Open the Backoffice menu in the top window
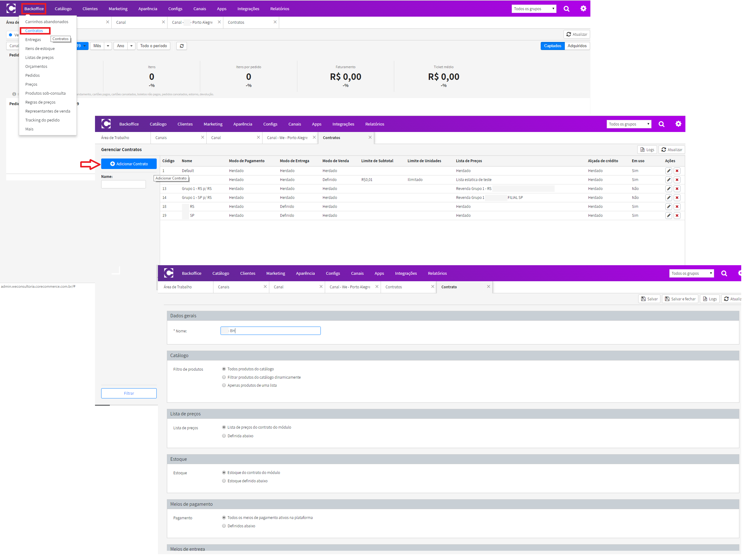 tap(34, 9)
